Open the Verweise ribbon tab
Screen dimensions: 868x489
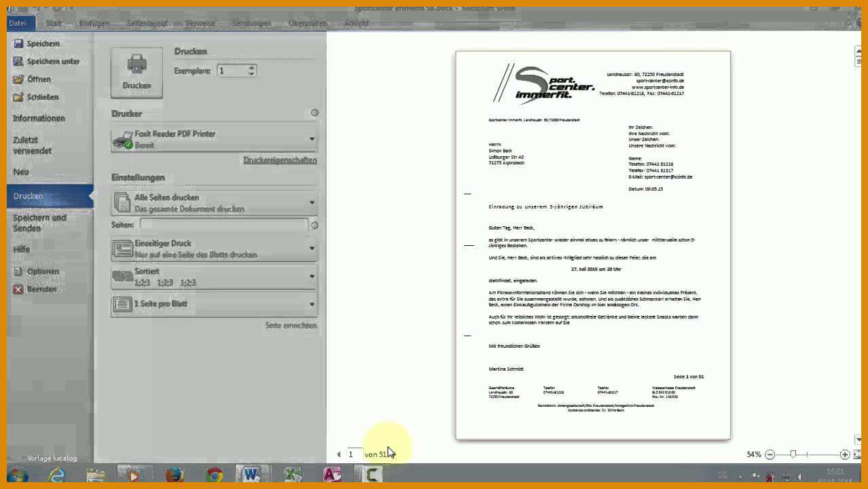200,23
